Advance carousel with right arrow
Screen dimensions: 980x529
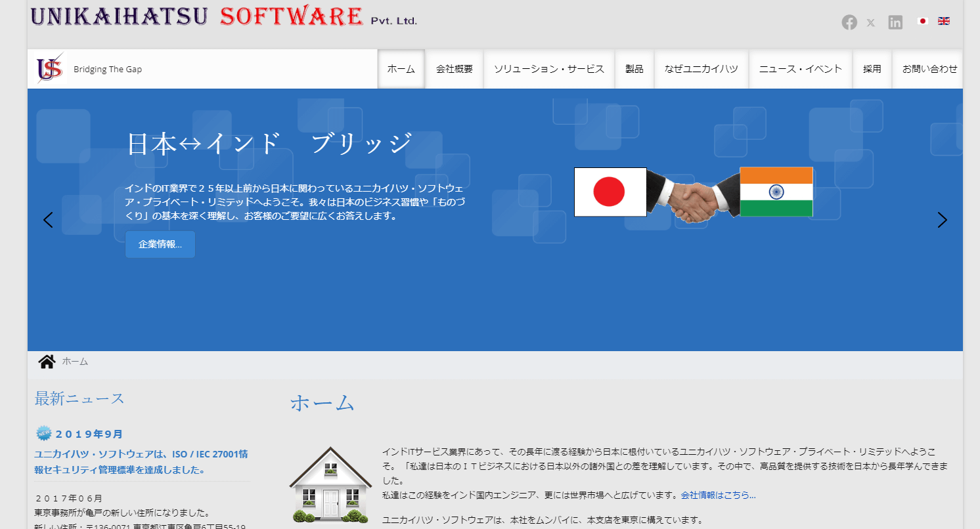(x=942, y=220)
